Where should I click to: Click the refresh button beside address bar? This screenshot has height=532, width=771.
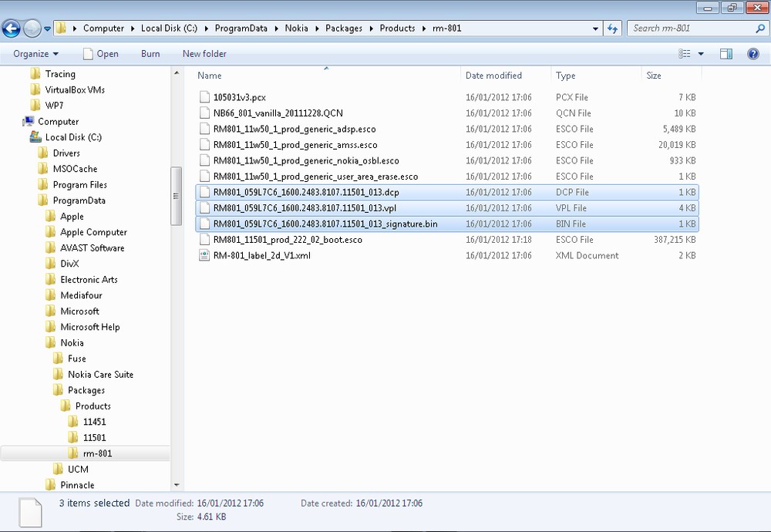tap(612, 29)
